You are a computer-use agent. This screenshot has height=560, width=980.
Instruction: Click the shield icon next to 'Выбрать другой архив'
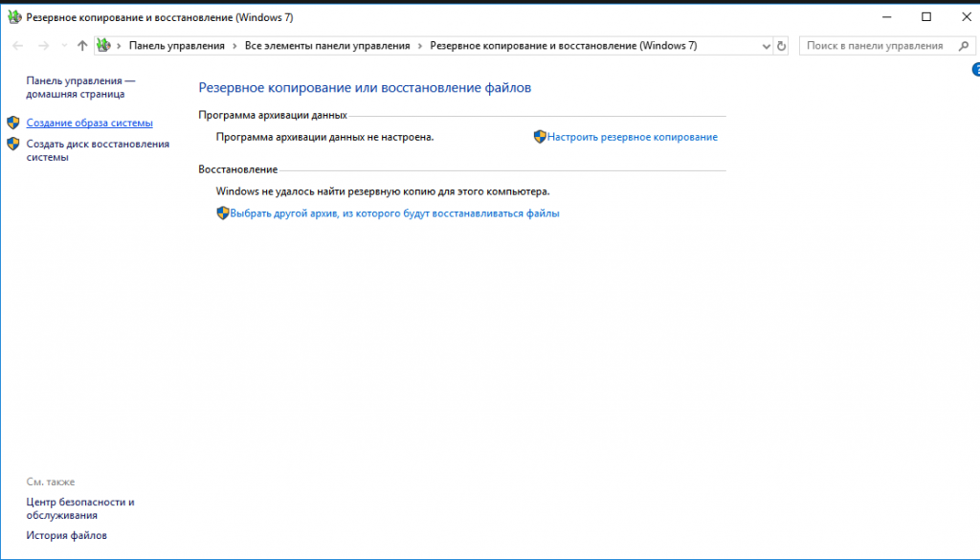click(x=223, y=213)
